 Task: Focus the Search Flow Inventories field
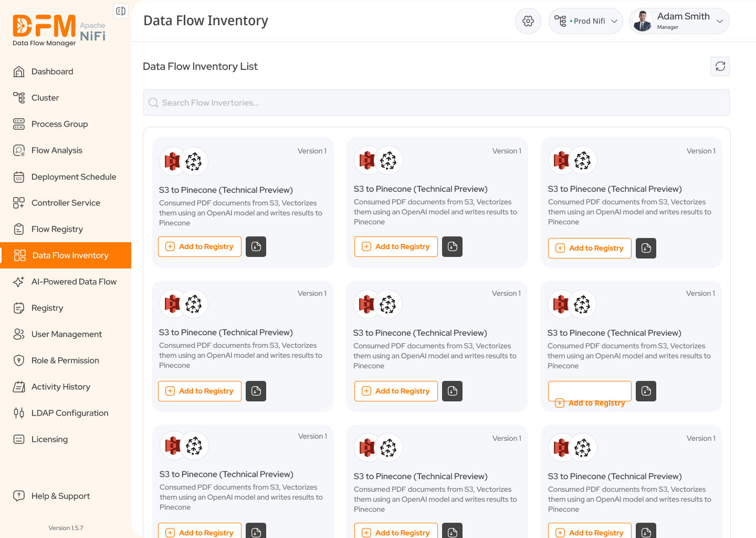[x=436, y=102]
